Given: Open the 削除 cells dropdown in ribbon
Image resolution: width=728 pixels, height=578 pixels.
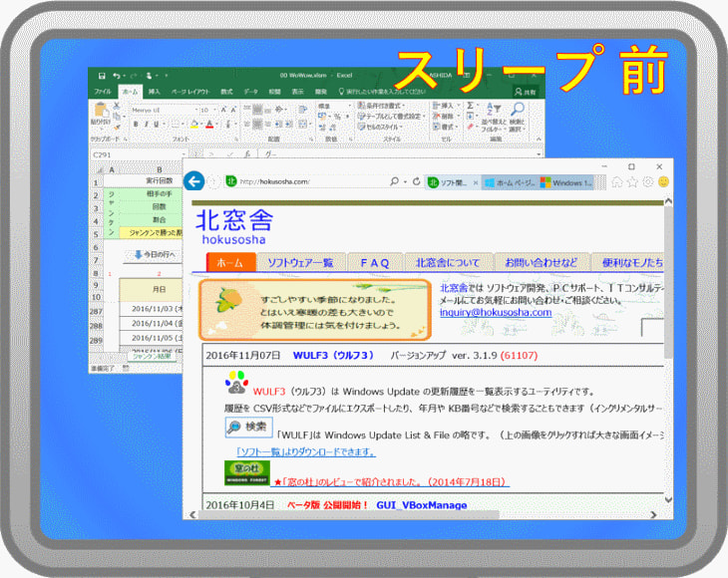Looking at the screenshot, I should click(x=446, y=116).
